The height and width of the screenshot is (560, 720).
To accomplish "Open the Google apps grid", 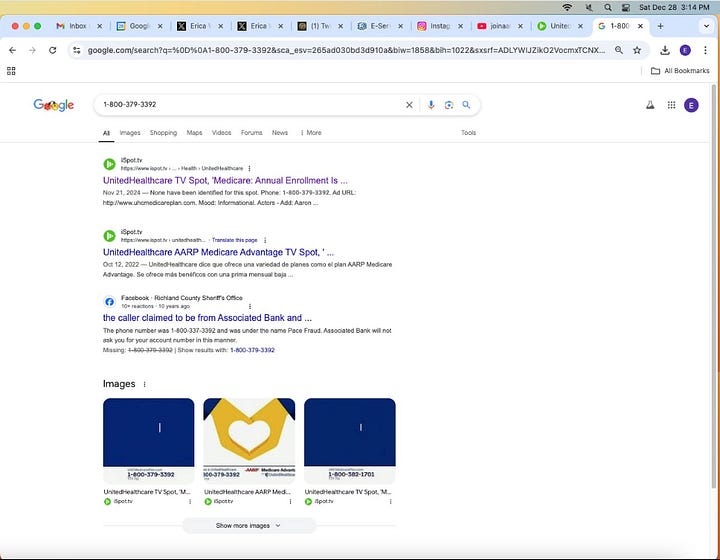I will point(671,105).
